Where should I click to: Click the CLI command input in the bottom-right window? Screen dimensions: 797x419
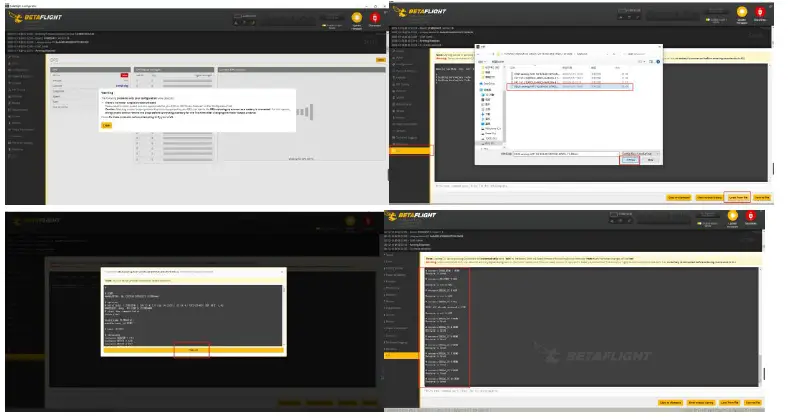click(590, 391)
